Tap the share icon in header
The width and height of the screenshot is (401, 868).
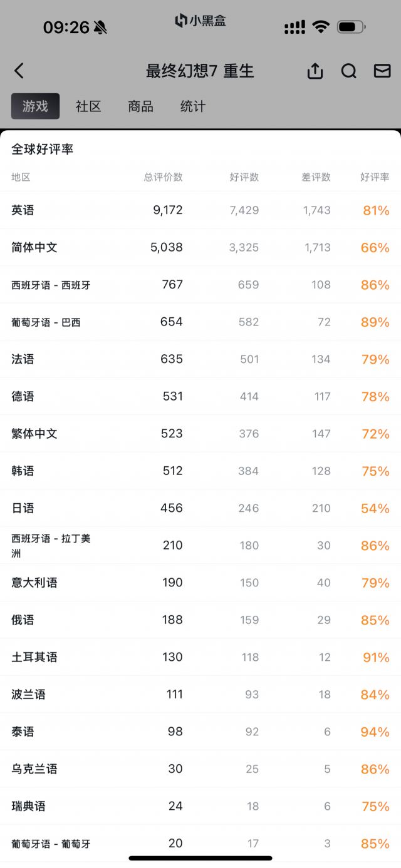(x=315, y=71)
